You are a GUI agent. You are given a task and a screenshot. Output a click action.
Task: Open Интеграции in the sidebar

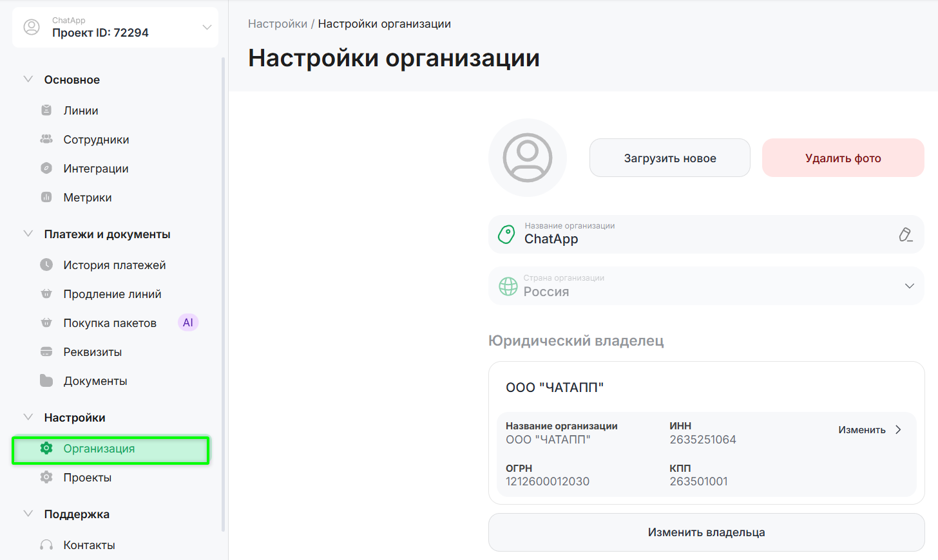[96, 169]
